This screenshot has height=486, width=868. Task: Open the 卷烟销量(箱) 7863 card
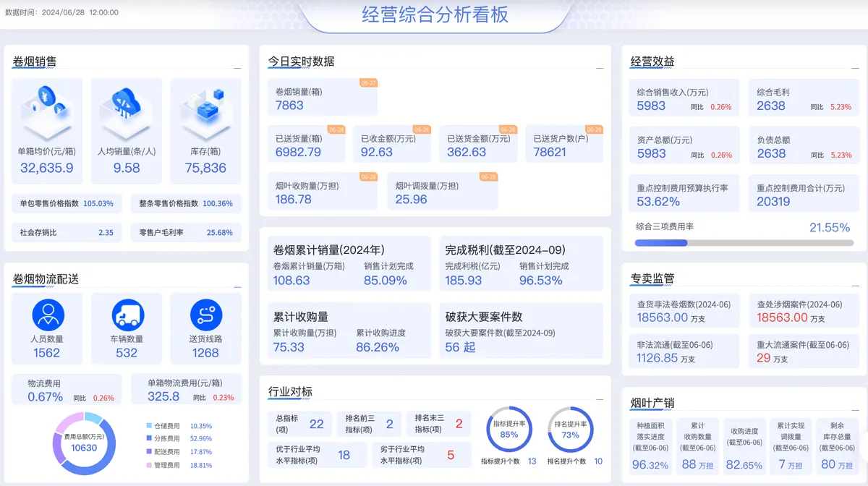click(x=323, y=98)
